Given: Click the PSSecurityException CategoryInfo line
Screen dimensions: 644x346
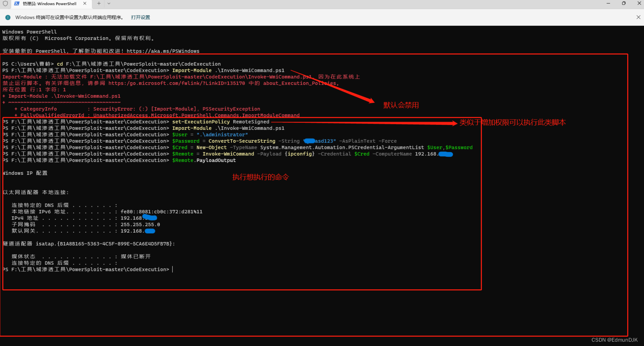Looking at the screenshot, I should 137,109.
